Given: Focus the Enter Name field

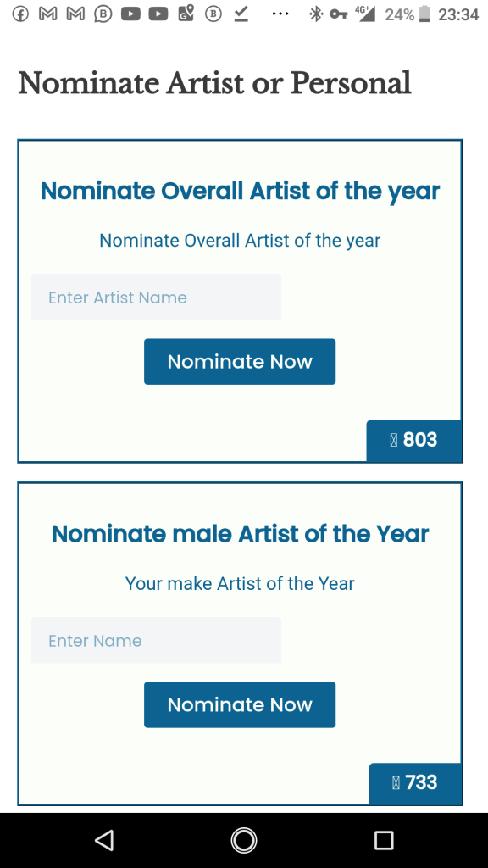Looking at the screenshot, I should point(156,641).
